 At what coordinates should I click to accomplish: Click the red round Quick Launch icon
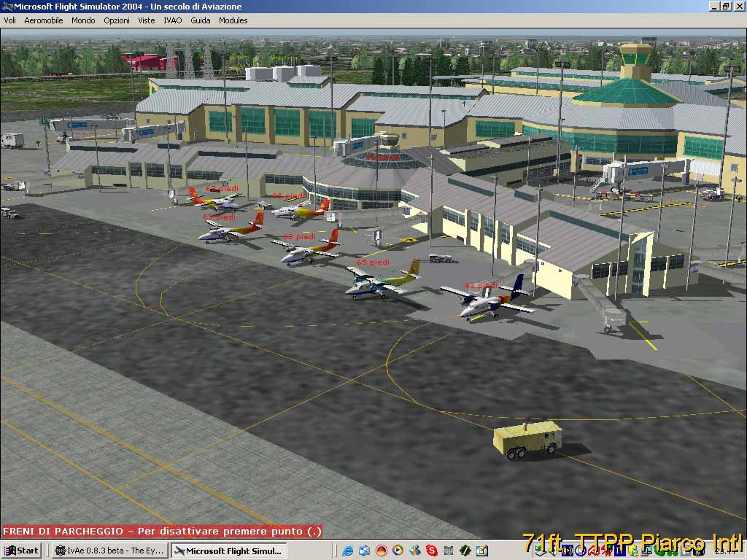381,551
